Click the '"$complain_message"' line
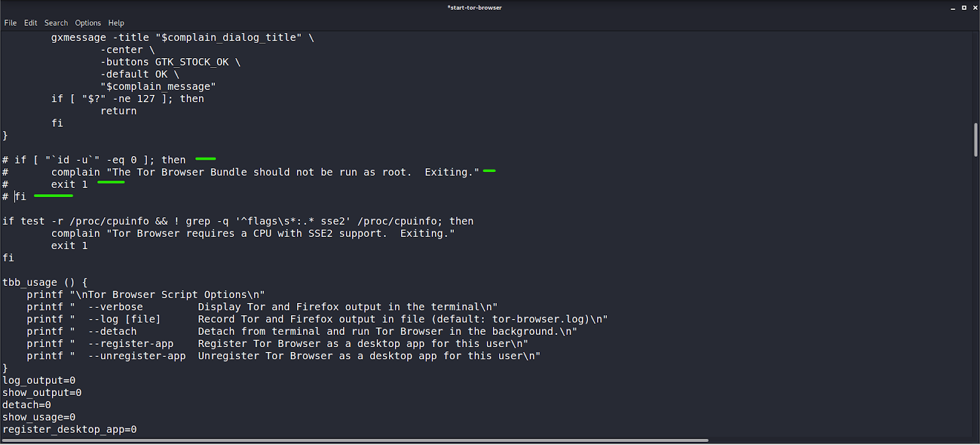The width and height of the screenshot is (980, 445). click(x=158, y=86)
